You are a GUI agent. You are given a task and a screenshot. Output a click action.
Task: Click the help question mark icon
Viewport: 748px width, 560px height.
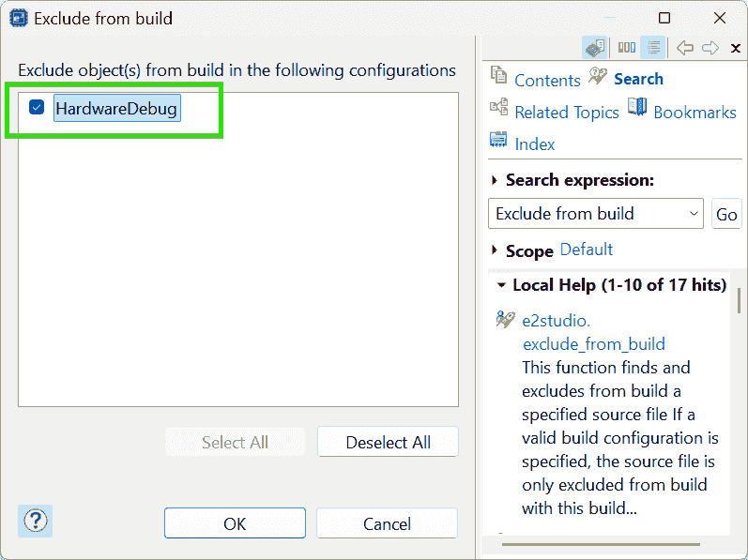click(x=35, y=521)
